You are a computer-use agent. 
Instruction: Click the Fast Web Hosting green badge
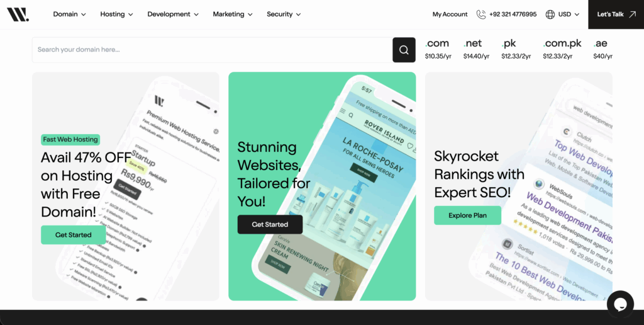pos(70,139)
